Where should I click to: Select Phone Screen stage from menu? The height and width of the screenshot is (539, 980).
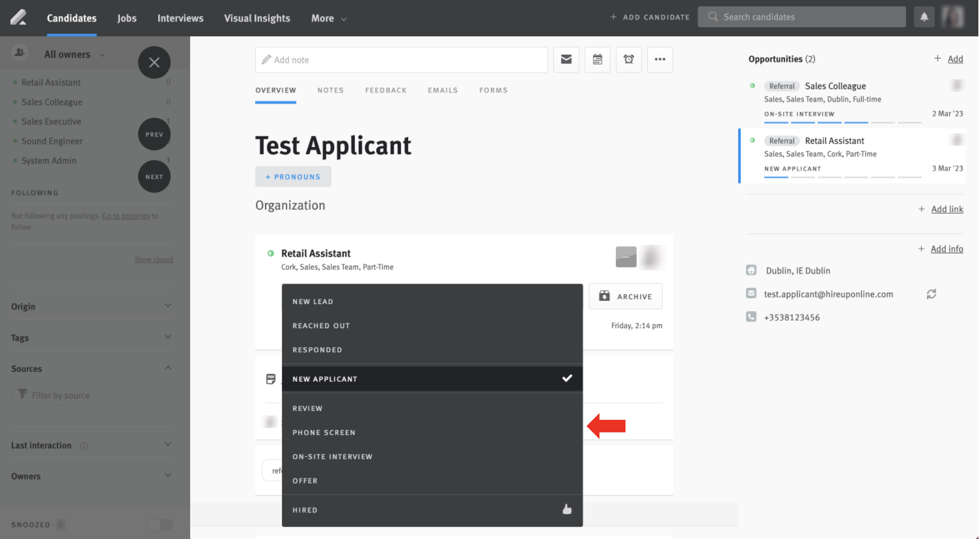324,433
